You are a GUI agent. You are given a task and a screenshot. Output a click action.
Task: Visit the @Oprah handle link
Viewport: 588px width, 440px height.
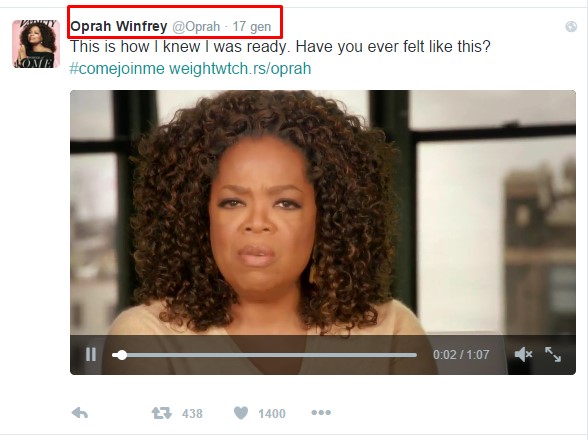coord(196,27)
